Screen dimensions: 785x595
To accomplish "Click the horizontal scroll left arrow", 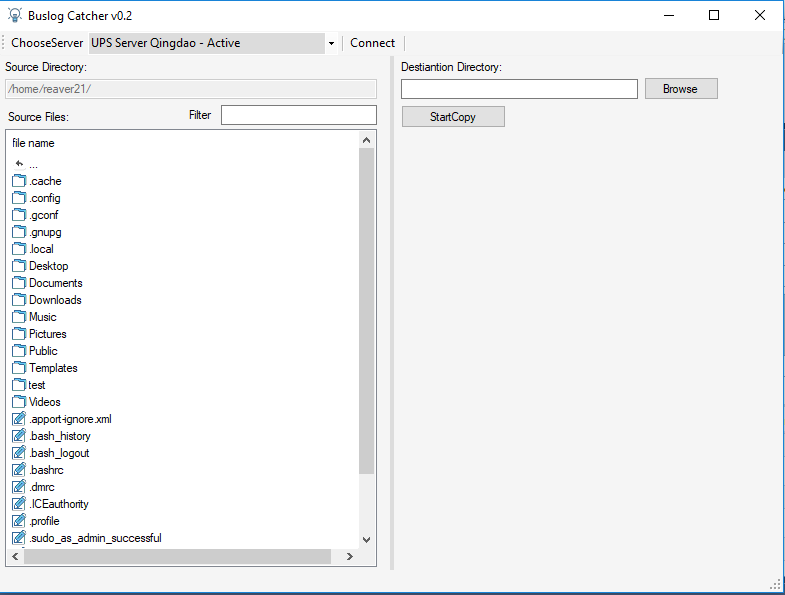I will pos(16,556).
